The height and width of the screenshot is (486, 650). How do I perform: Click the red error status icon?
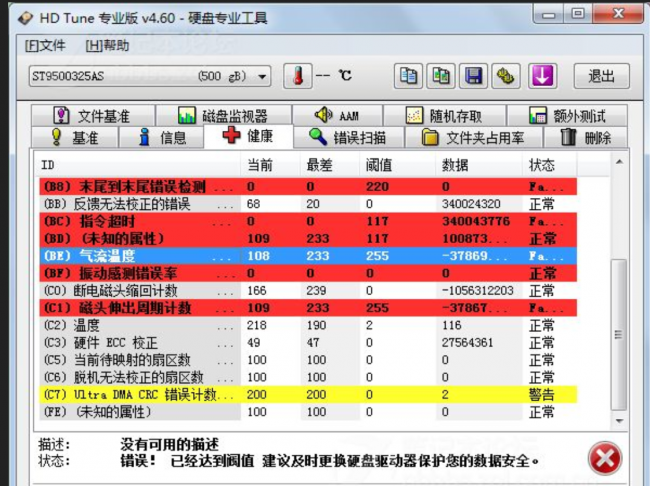tap(605, 459)
